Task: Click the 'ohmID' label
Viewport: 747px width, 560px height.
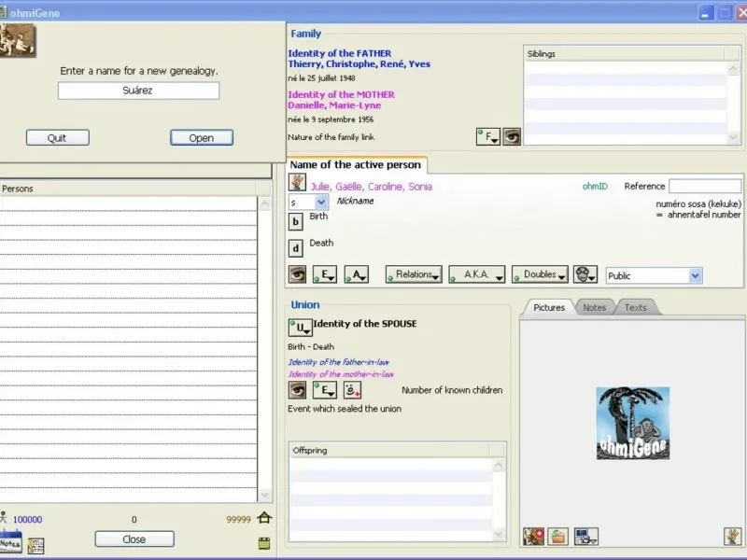Action: (595, 186)
